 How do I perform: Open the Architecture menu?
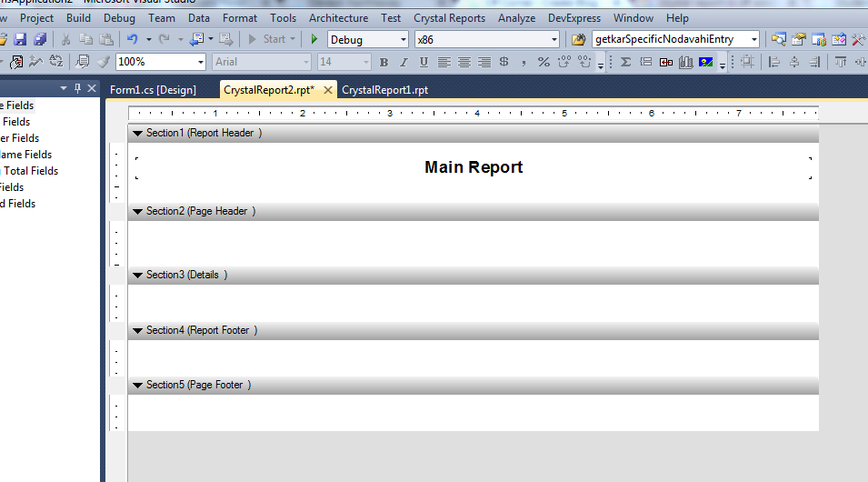click(x=338, y=17)
